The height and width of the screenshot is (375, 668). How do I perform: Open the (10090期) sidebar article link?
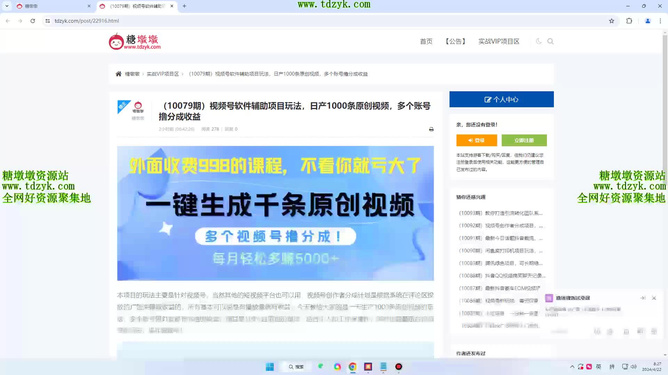tap(501, 251)
